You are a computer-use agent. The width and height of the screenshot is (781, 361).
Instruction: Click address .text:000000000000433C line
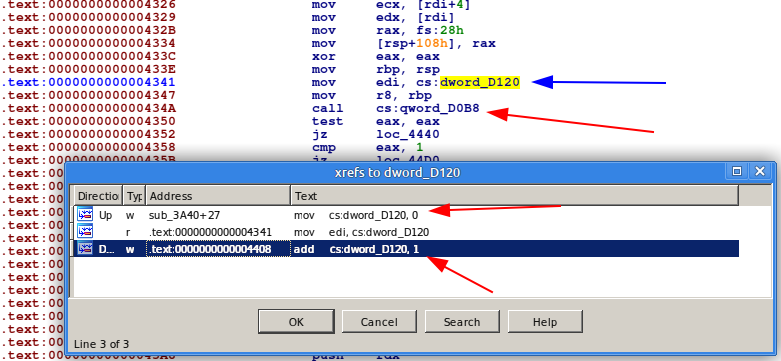click(88, 56)
